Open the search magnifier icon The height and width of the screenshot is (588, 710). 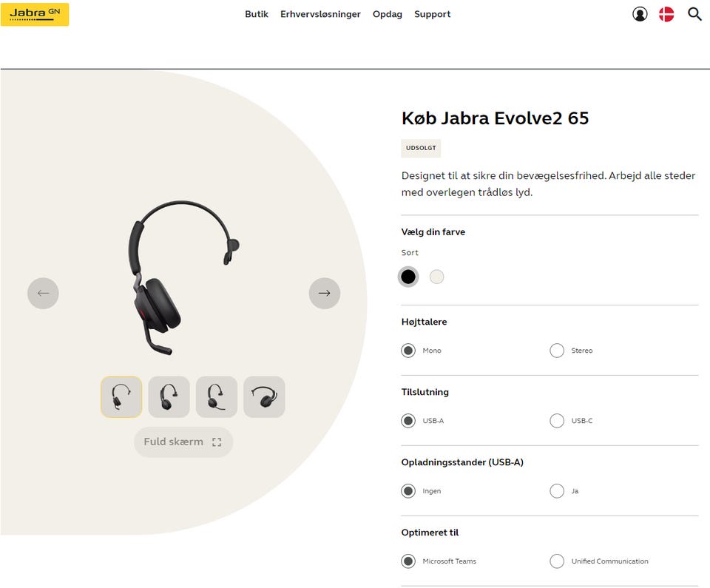click(694, 14)
